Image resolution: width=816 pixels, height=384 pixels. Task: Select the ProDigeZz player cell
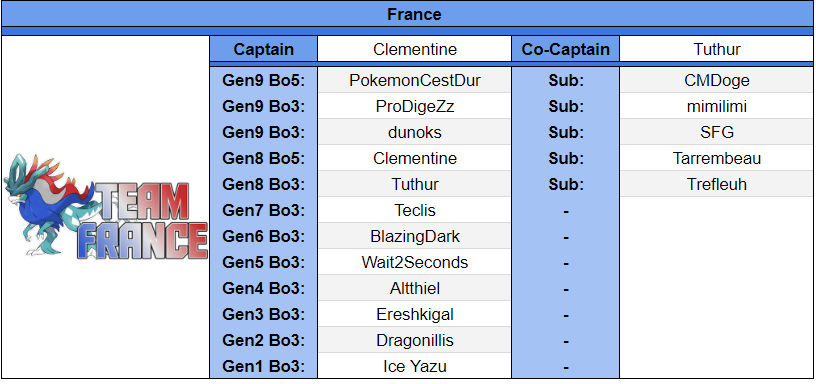(x=415, y=106)
